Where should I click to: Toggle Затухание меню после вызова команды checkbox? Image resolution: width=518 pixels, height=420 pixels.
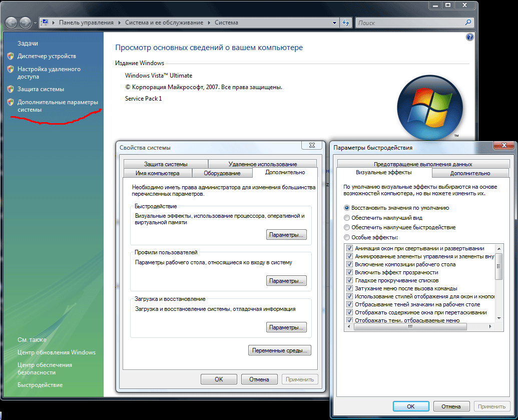click(x=349, y=288)
